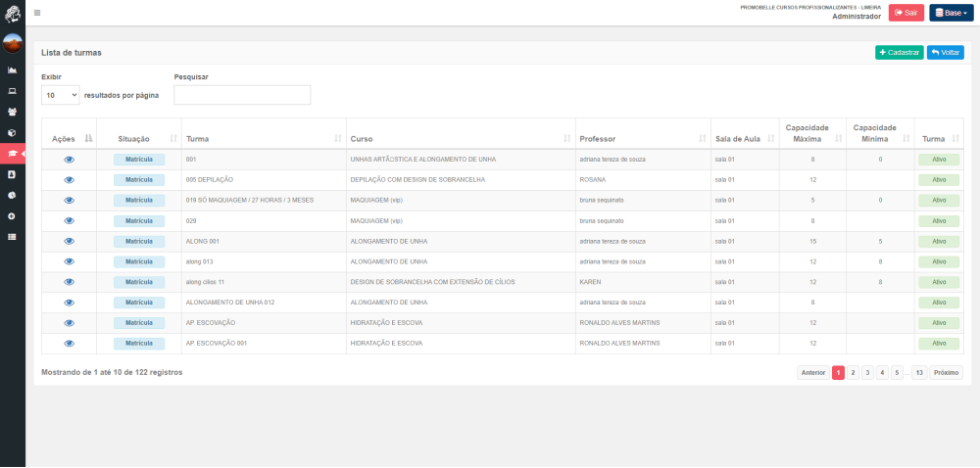Select pagination page 1
Image resolution: width=980 pixels, height=468 pixels.
(838, 372)
